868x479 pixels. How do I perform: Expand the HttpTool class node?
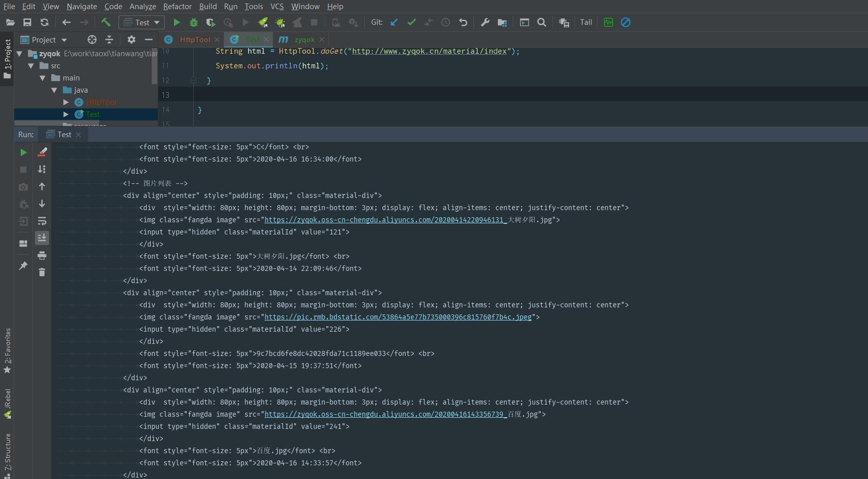pyautogui.click(x=66, y=102)
